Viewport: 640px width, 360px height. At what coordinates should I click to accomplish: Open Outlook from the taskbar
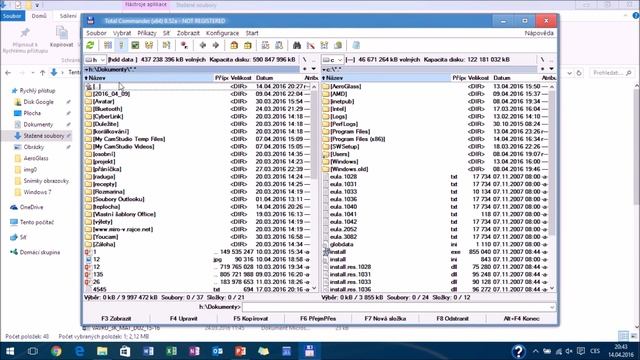pyautogui.click(x=218, y=351)
